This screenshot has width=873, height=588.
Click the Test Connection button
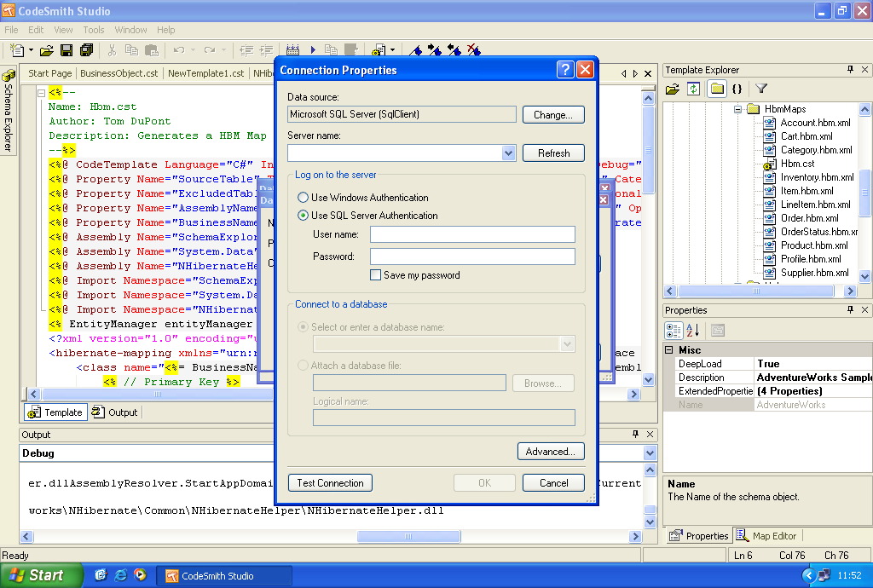tap(330, 483)
